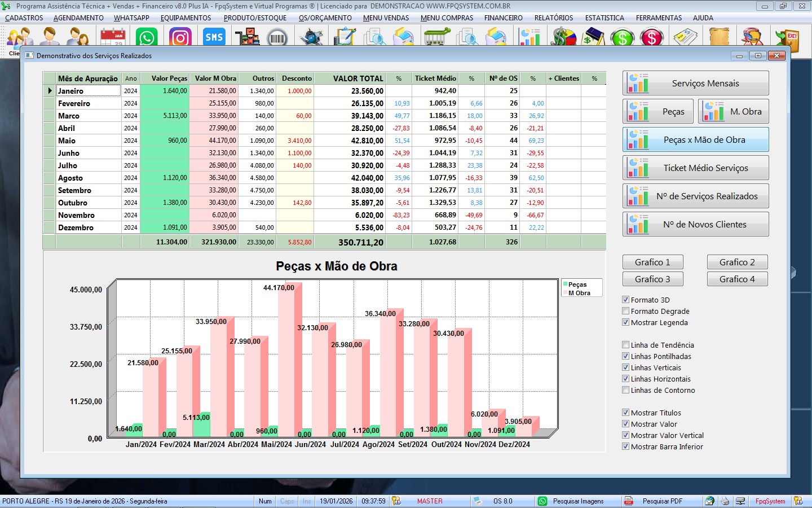Open the RELATÓRIOS menu
This screenshot has width=812, height=508.
553,18
